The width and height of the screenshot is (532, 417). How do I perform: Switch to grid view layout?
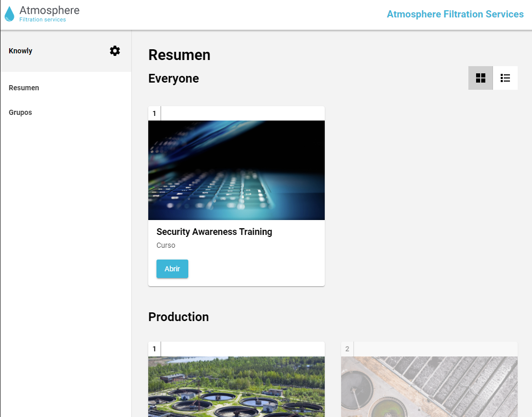480,78
